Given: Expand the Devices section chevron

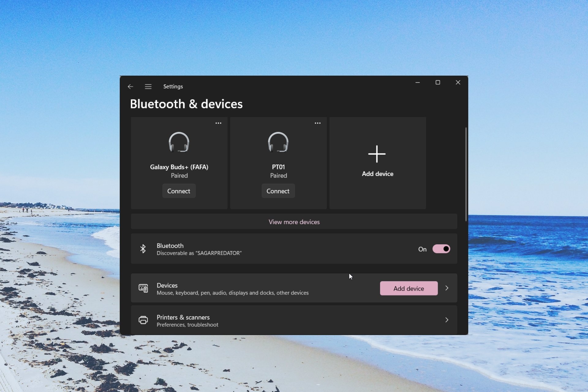Looking at the screenshot, I should click(447, 288).
